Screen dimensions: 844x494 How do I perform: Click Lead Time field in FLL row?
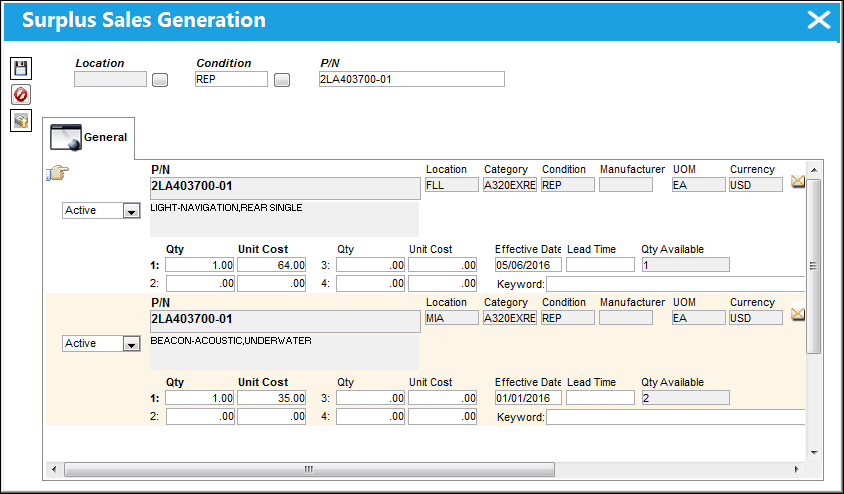600,265
